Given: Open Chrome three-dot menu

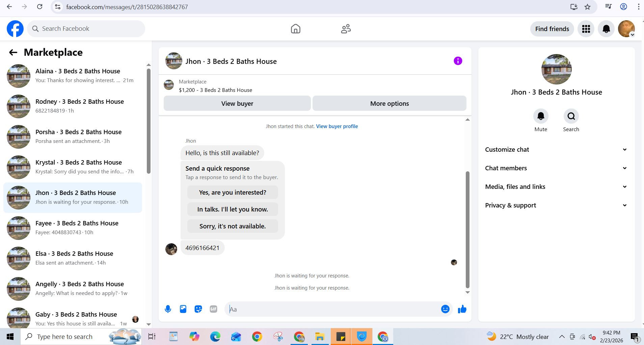Looking at the screenshot, I should pyautogui.click(x=639, y=7).
